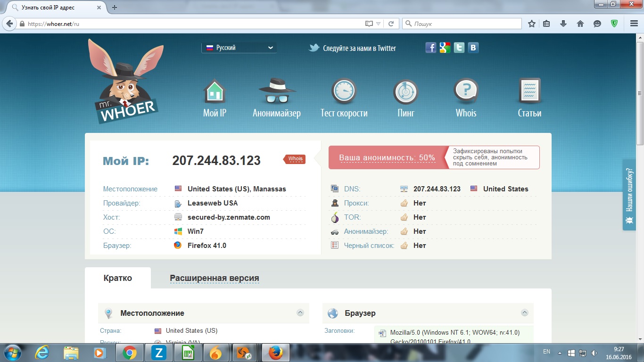
Task: Open the Статьи menu label
Action: point(529,113)
